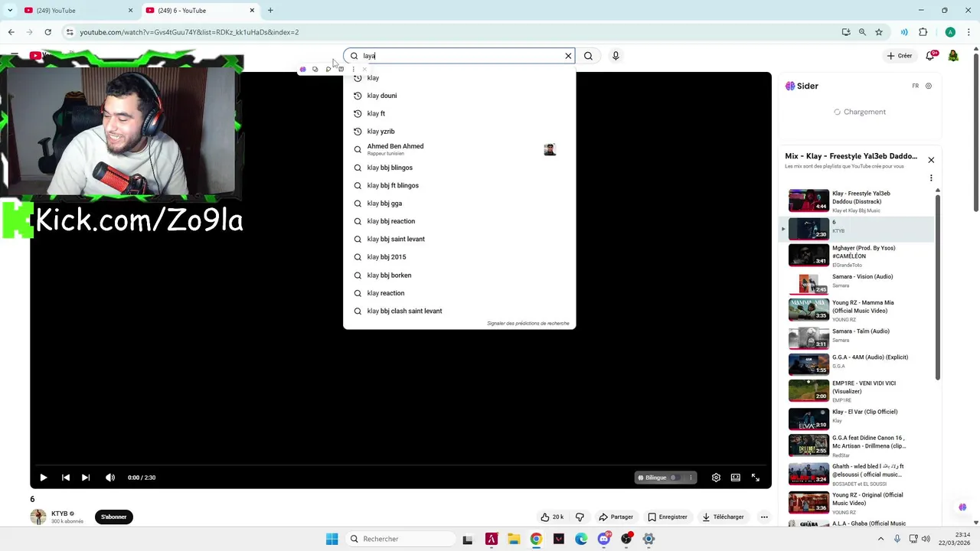This screenshot has height=551, width=980.
Task: Like the video with 20 k likes
Action: click(552, 517)
